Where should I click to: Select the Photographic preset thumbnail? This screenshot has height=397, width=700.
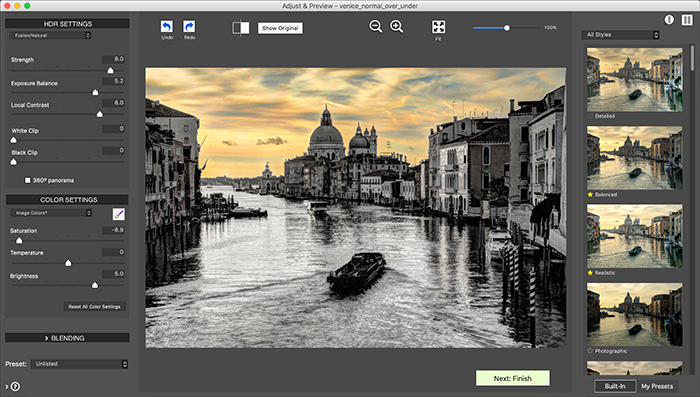634,314
